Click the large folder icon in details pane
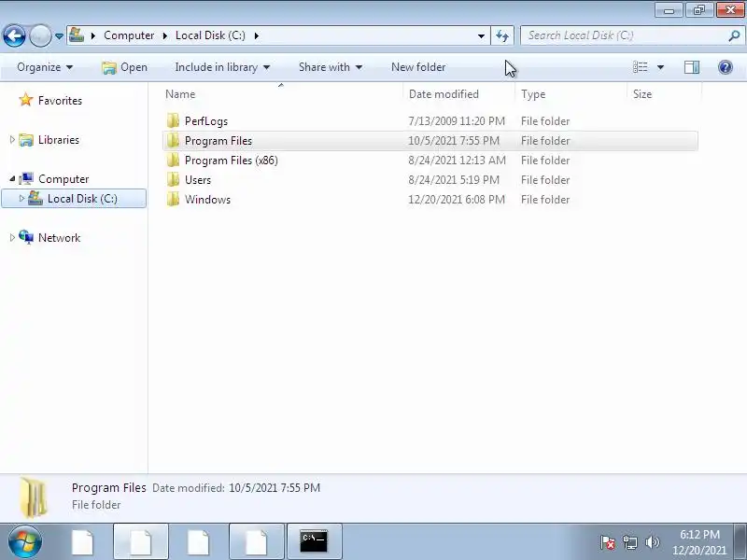 pos(34,497)
